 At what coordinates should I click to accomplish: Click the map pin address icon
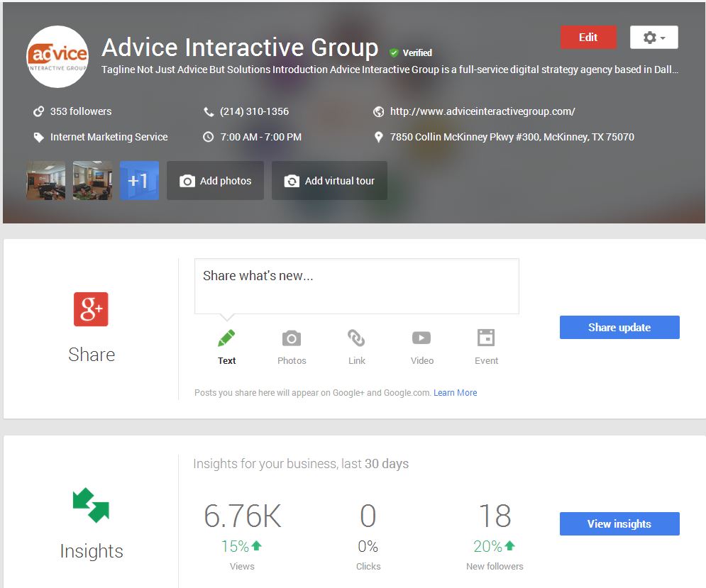coord(379,137)
